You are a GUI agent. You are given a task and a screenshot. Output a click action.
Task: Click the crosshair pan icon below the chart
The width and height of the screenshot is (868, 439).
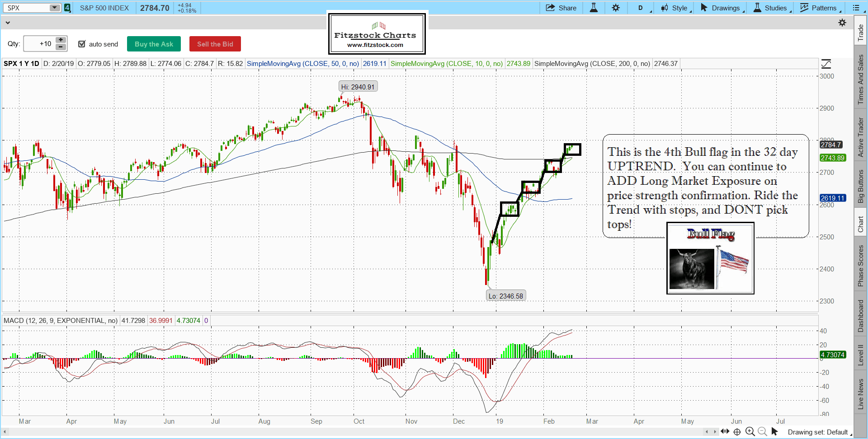pos(737,432)
